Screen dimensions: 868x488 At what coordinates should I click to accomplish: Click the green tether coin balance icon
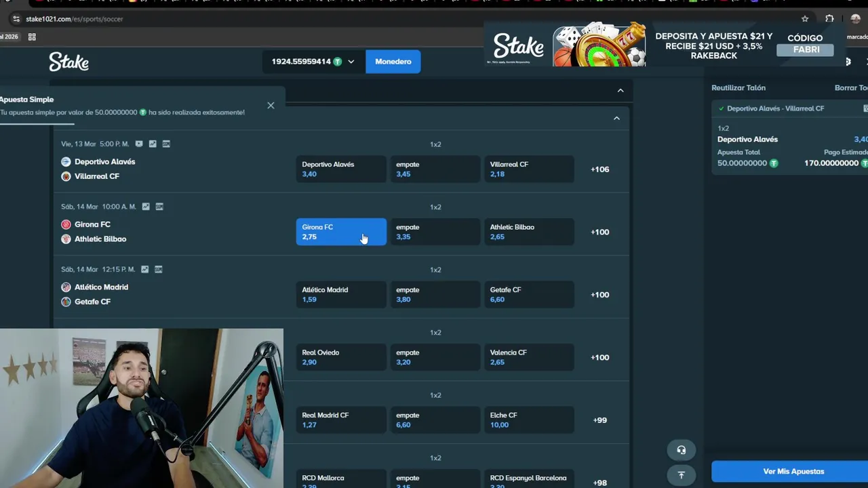click(338, 62)
